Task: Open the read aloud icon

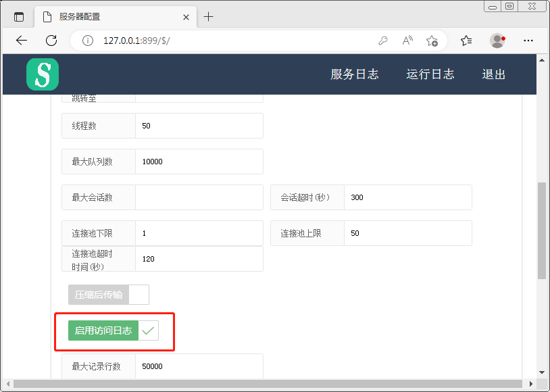Action: [x=407, y=41]
